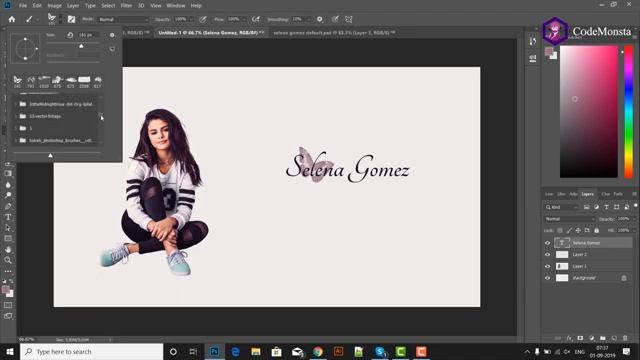Viewport: 640px width, 360px height.
Task: Hide Layer 1 using eye icon
Action: pyautogui.click(x=547, y=266)
